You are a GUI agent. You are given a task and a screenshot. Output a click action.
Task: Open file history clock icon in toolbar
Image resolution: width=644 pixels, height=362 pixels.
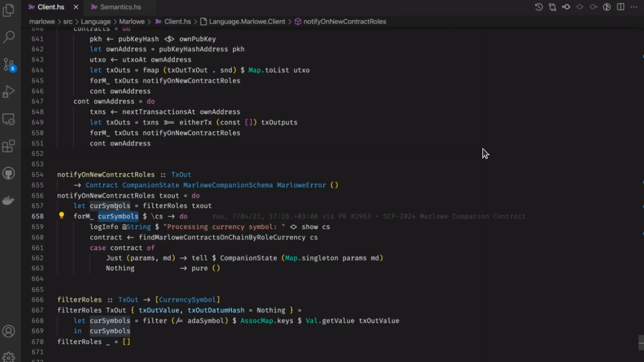[x=539, y=7]
